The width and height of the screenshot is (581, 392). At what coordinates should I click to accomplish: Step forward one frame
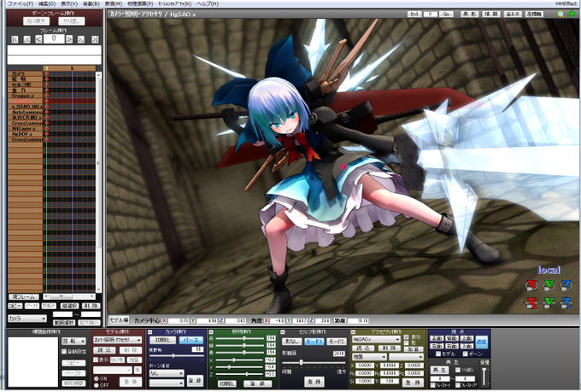[69, 39]
